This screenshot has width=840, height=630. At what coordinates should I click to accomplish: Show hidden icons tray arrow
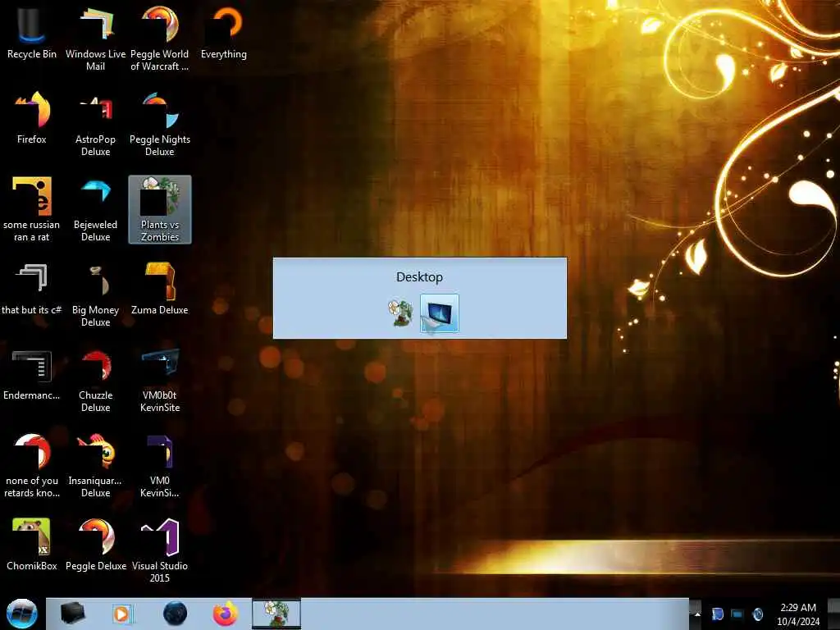[697, 614]
